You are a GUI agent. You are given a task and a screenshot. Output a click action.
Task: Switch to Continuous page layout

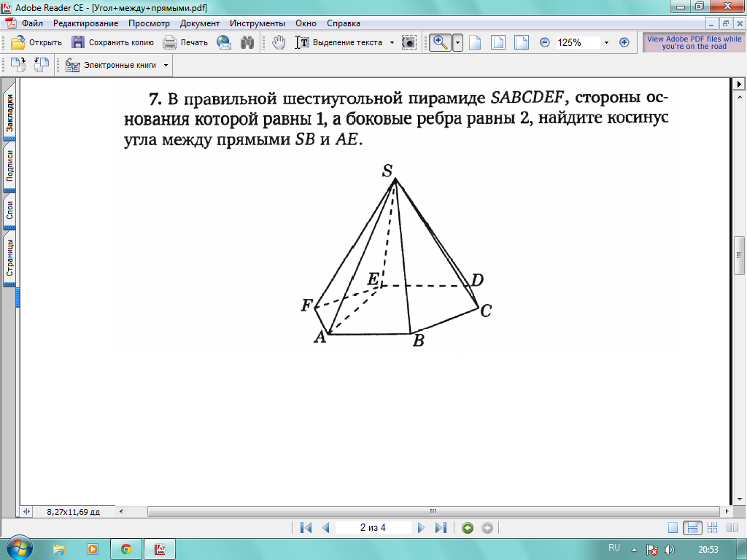(692, 528)
